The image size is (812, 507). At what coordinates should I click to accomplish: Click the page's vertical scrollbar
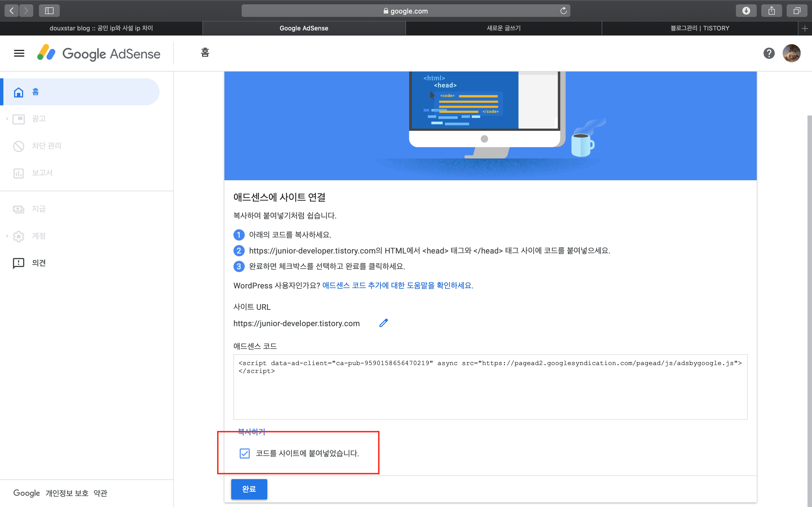(x=809, y=302)
